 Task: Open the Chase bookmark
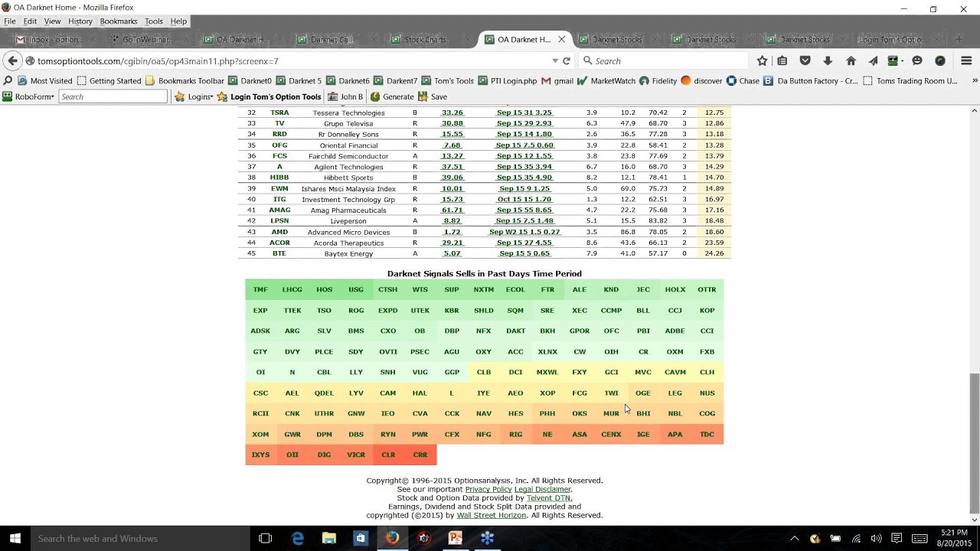(743, 80)
